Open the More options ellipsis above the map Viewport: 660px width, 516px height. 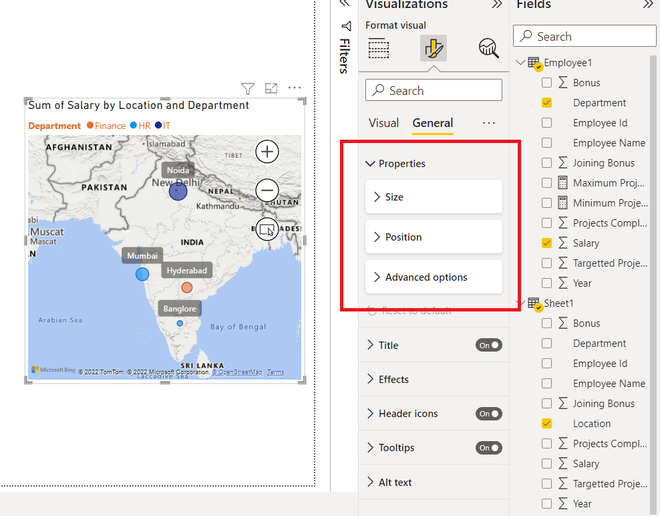click(294, 88)
